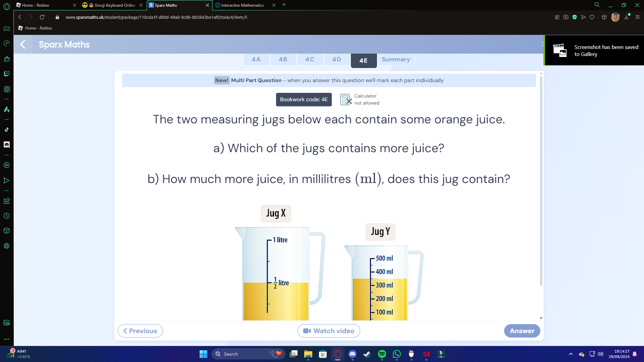
Task: Click the scroll down arrow of question panel
Action: click(x=541, y=318)
